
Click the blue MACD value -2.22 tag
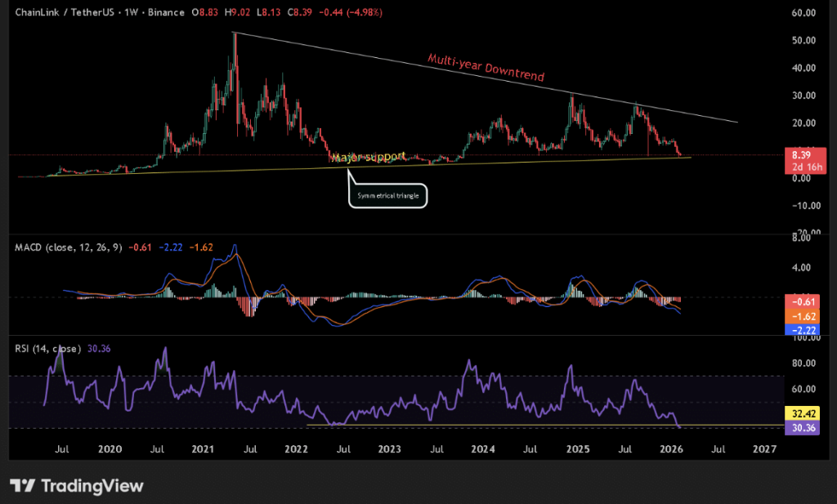click(801, 329)
